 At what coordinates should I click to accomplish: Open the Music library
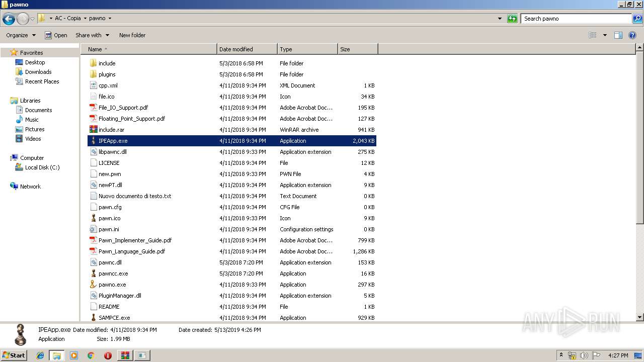coord(32,120)
